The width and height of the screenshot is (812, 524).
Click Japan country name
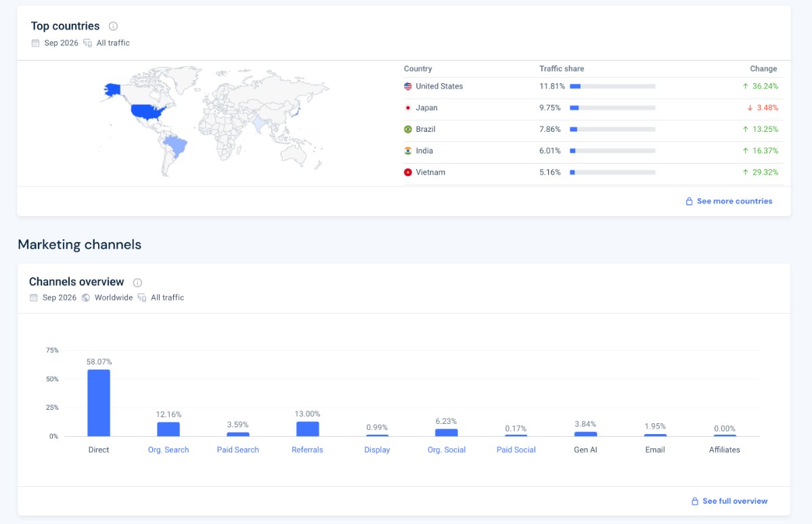[427, 108]
